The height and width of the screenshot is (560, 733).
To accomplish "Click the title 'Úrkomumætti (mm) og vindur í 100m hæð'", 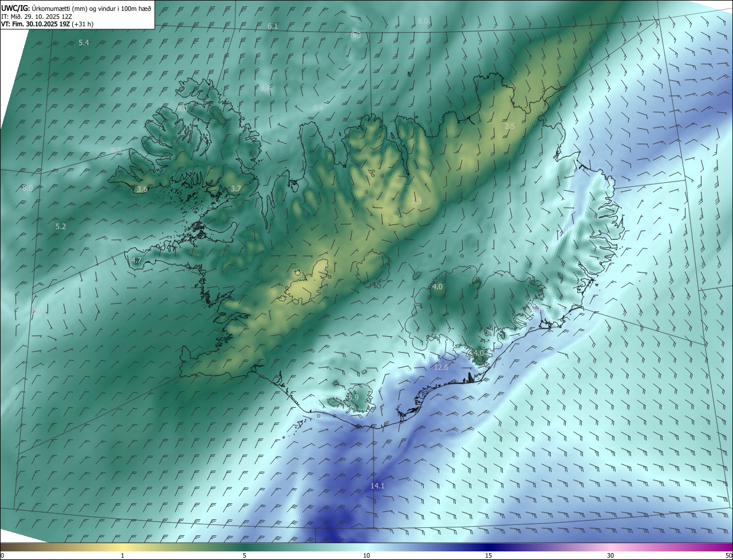I will (92, 8).
